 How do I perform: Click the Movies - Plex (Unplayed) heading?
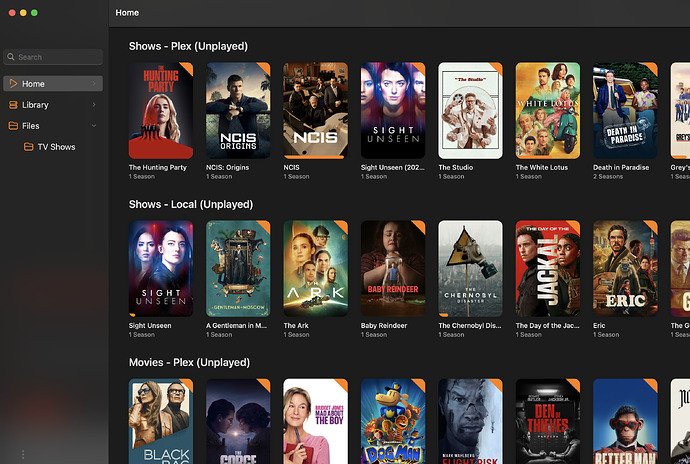189,362
